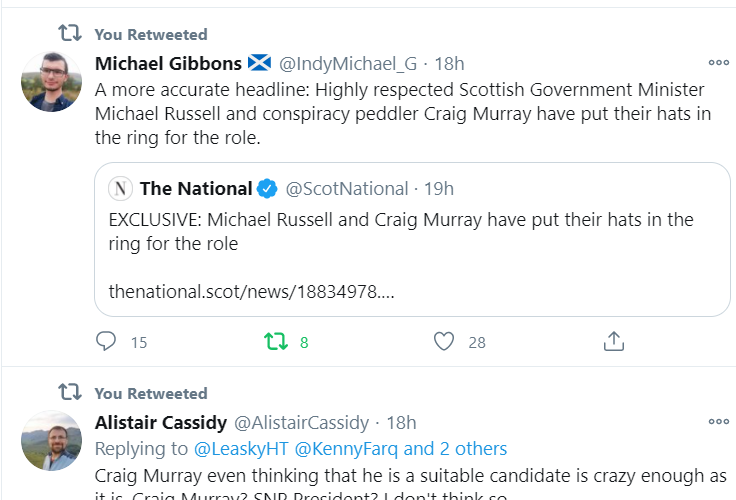
Task: Expand the '2 others' reply recipients
Action: tap(471, 449)
